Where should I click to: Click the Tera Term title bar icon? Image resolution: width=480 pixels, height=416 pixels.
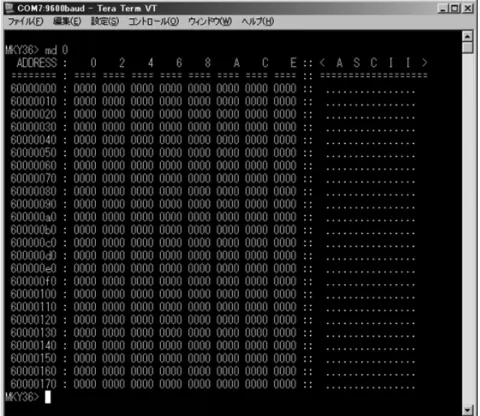click(9, 8)
